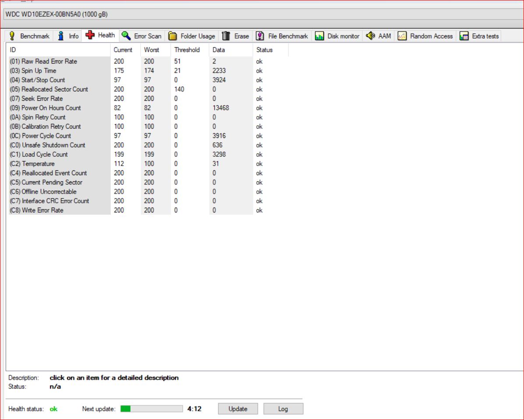The height and width of the screenshot is (420, 524).
Task: Click the Benchmark tab lightbulb icon
Action: (12, 36)
